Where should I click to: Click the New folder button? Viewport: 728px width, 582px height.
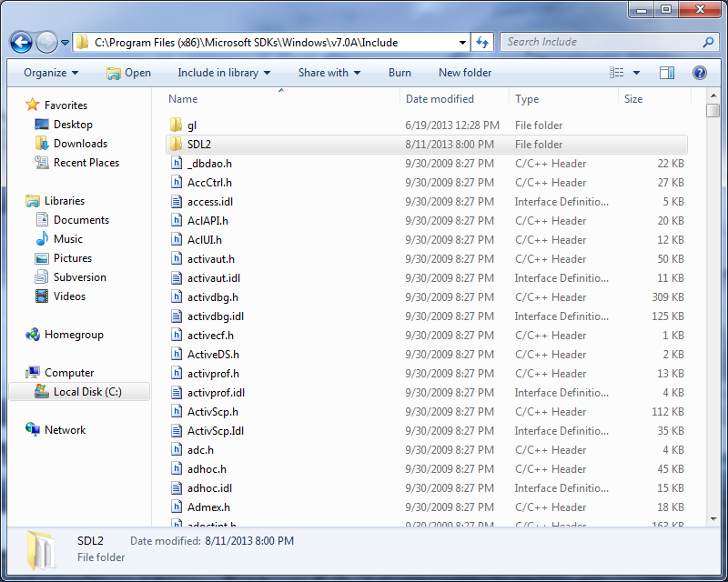coord(465,73)
